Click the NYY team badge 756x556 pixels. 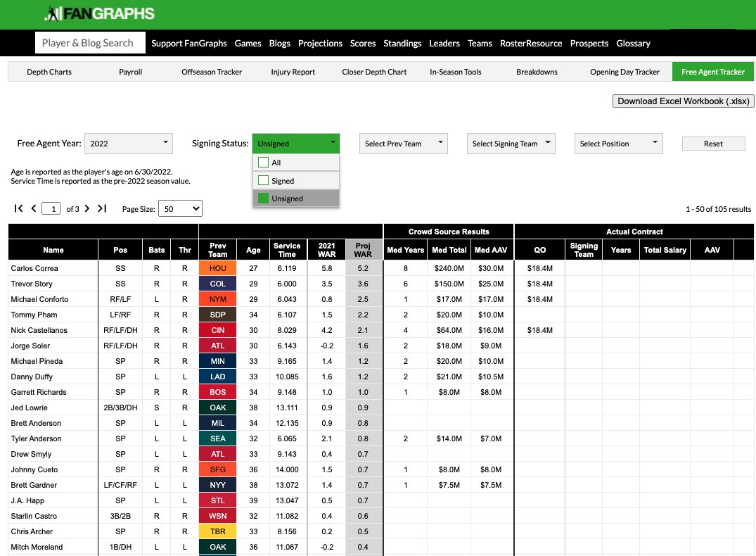217,485
